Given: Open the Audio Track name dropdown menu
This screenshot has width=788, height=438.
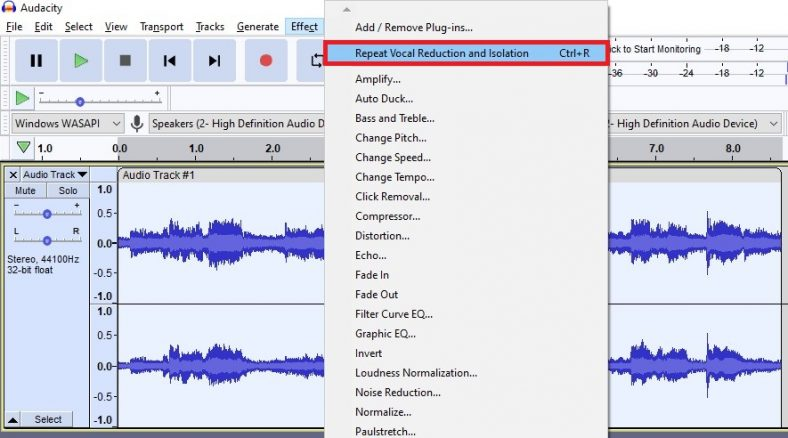Looking at the screenshot, I should 55,175.
